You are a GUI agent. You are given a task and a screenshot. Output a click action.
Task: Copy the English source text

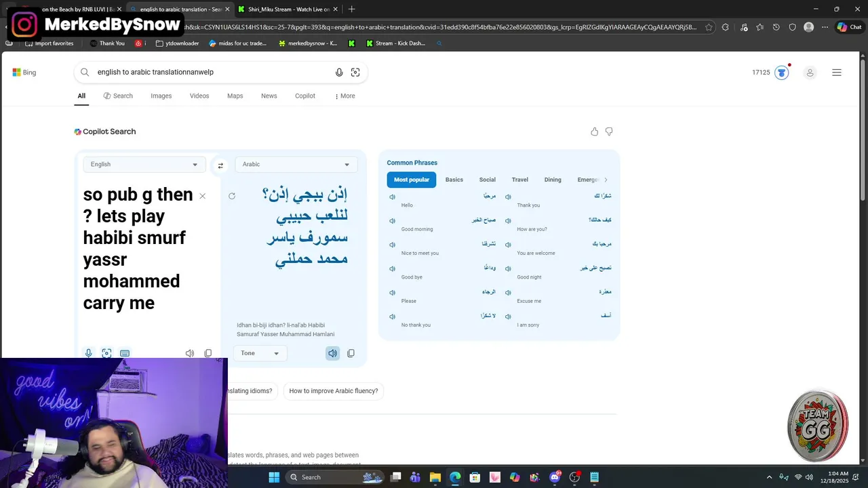pyautogui.click(x=208, y=353)
